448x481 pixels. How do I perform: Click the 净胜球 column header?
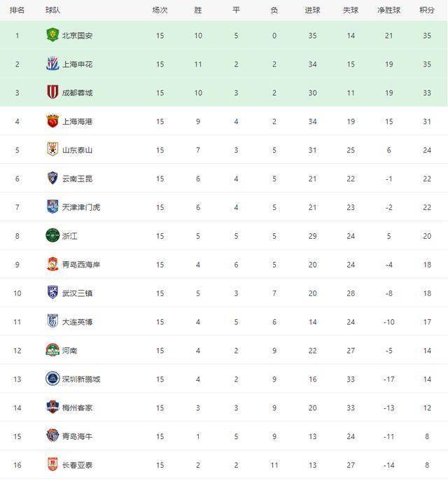388,10
